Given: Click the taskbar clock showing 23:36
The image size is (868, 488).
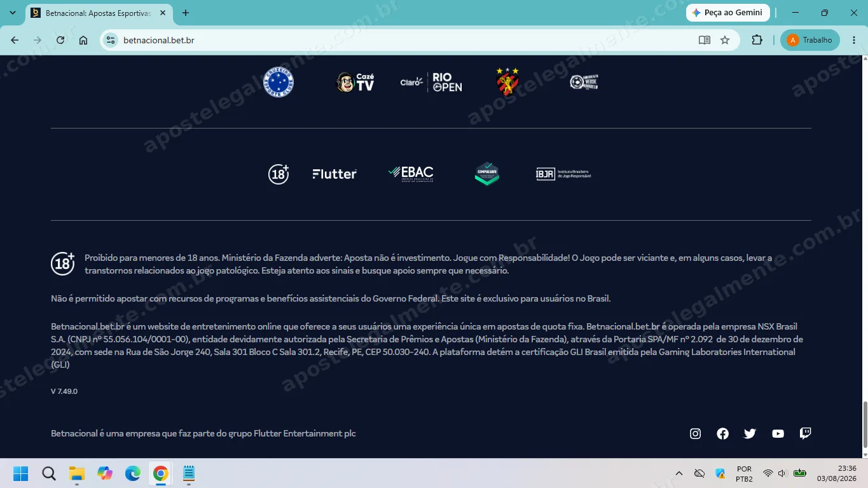Looking at the screenshot, I should tap(836, 473).
